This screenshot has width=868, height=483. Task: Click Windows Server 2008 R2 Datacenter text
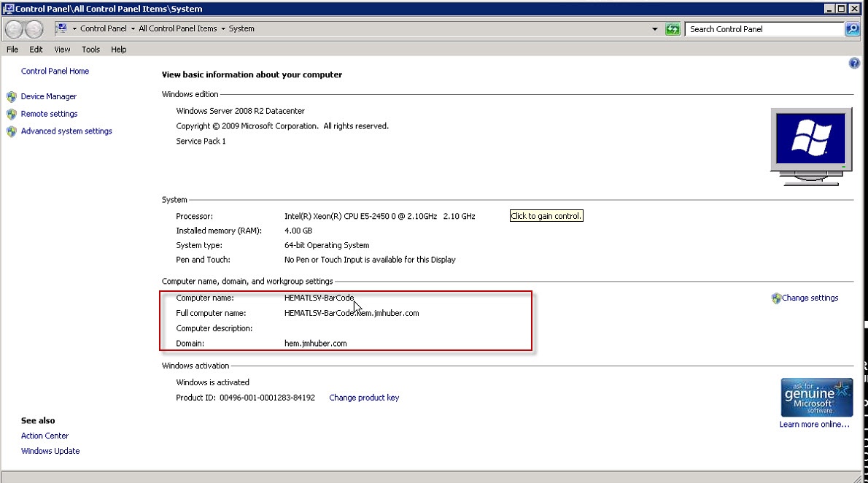[240, 111]
